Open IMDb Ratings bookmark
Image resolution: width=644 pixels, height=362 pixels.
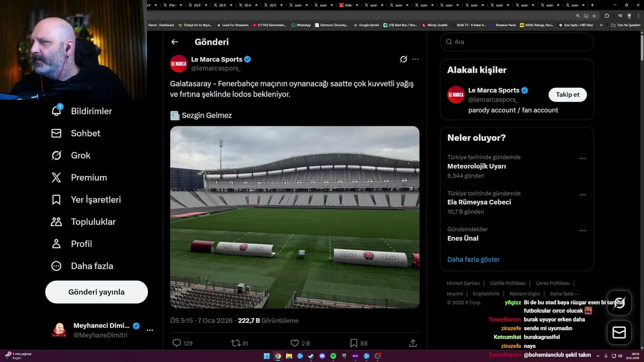536,25
